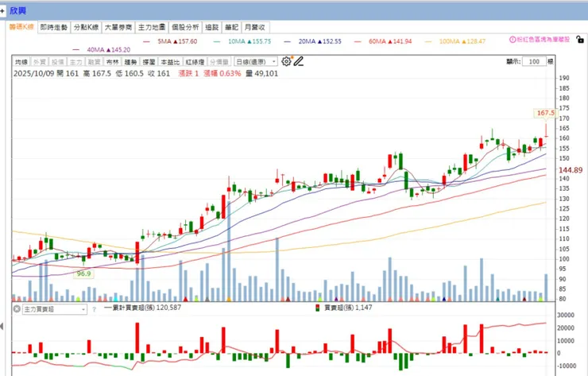
Task: Open the 追蹤 tab
Action: pyautogui.click(x=212, y=27)
